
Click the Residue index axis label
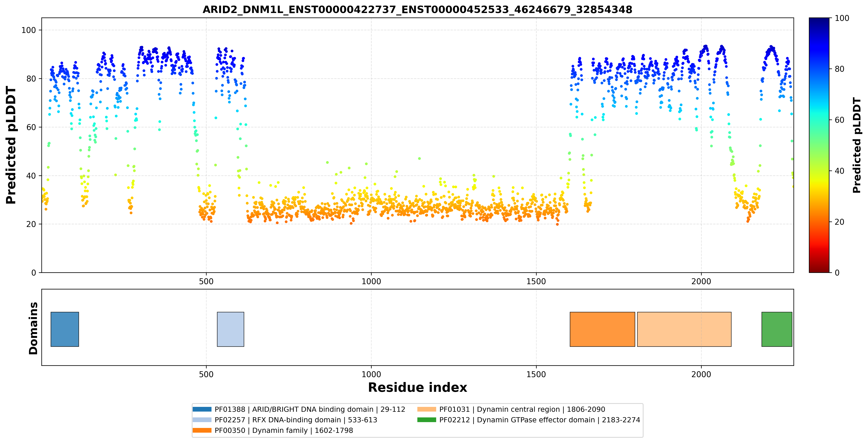(x=418, y=387)
